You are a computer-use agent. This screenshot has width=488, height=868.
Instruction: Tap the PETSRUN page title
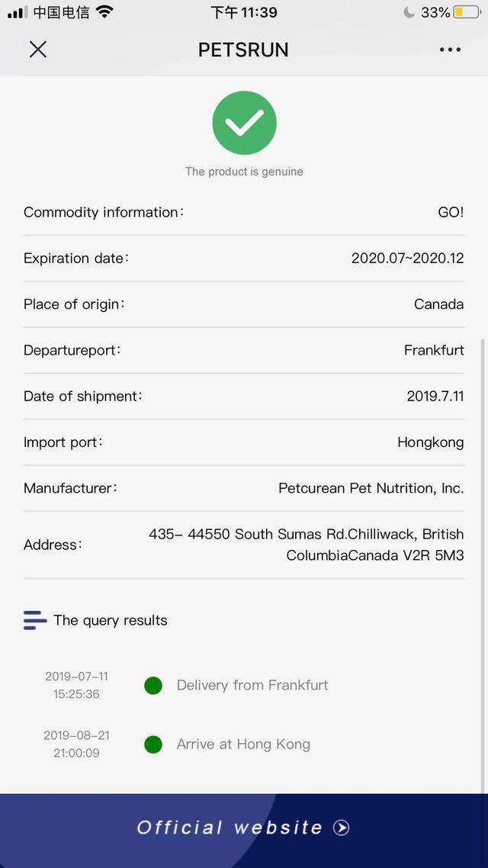pos(243,50)
